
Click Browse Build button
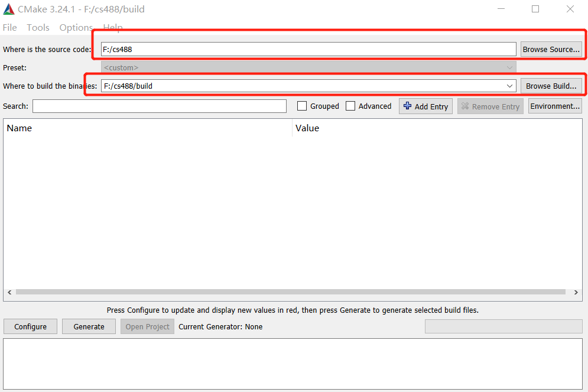(x=551, y=86)
